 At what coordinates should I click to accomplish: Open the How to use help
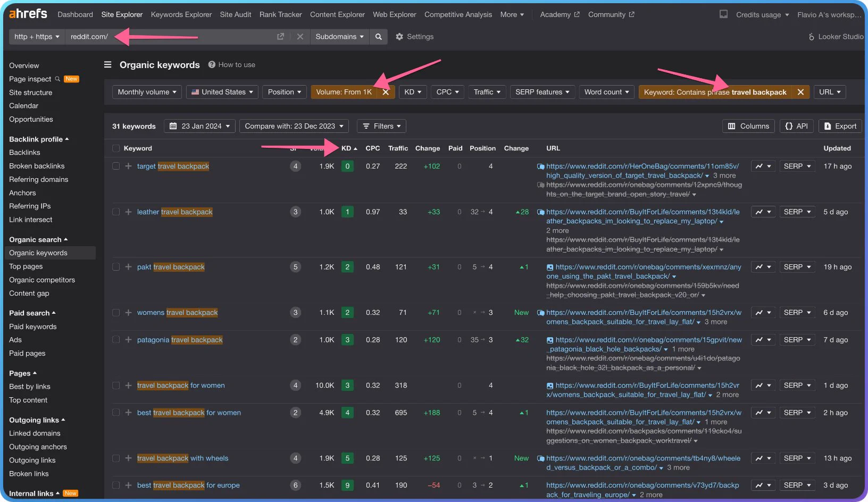click(232, 65)
